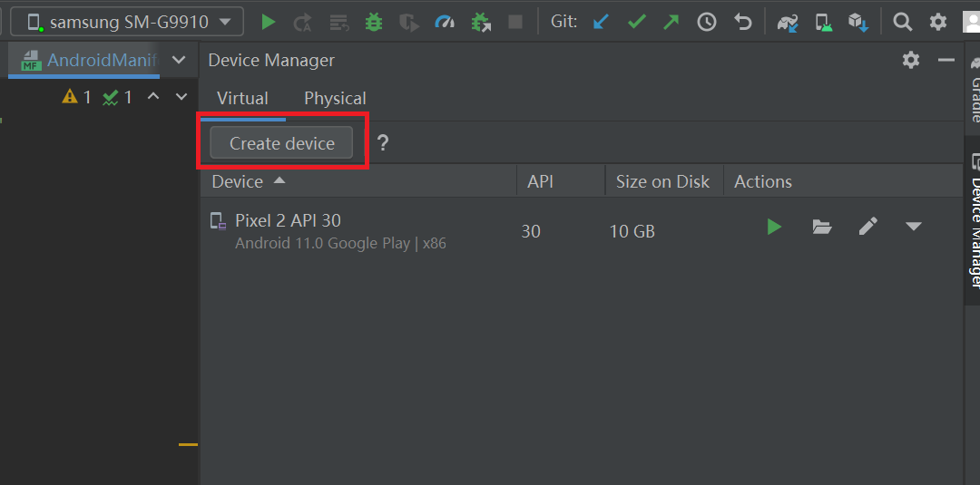
Task: Expand the editor tabs list chevron
Action: coord(179,60)
